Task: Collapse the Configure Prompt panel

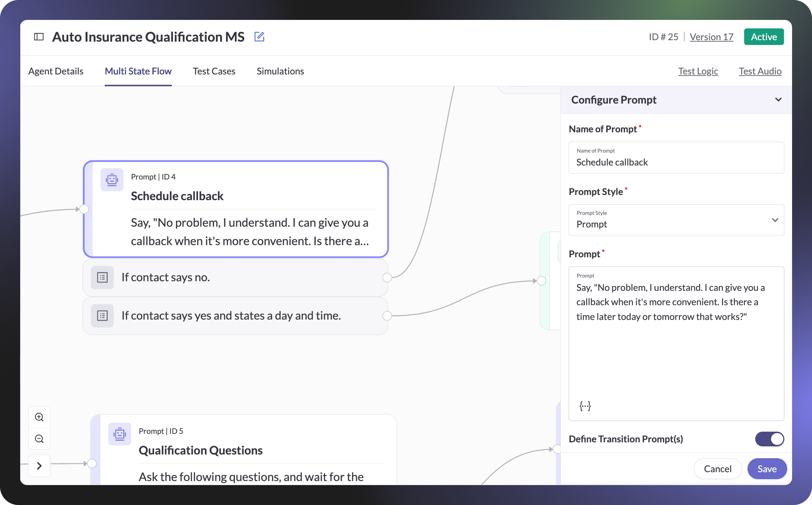Action: 778,100
